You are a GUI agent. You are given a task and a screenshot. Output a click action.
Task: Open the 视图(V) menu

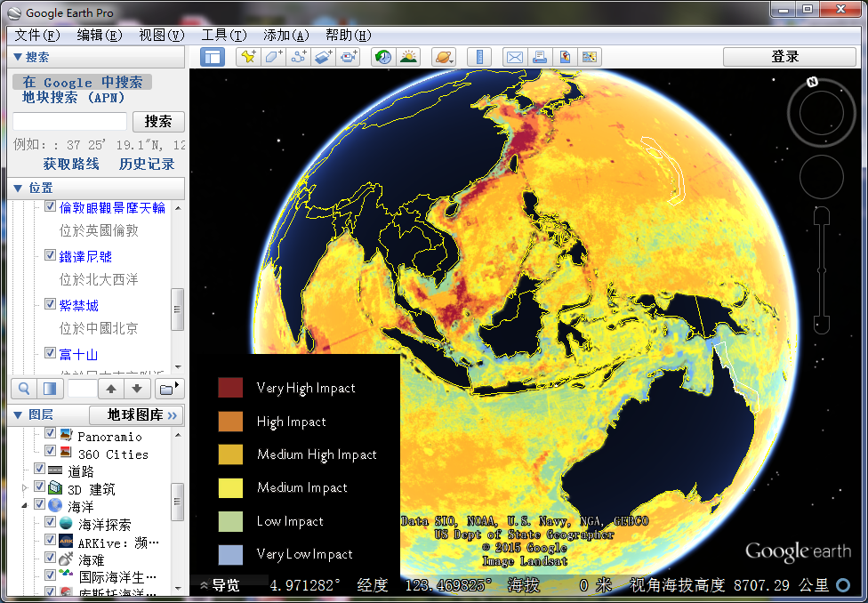[161, 35]
